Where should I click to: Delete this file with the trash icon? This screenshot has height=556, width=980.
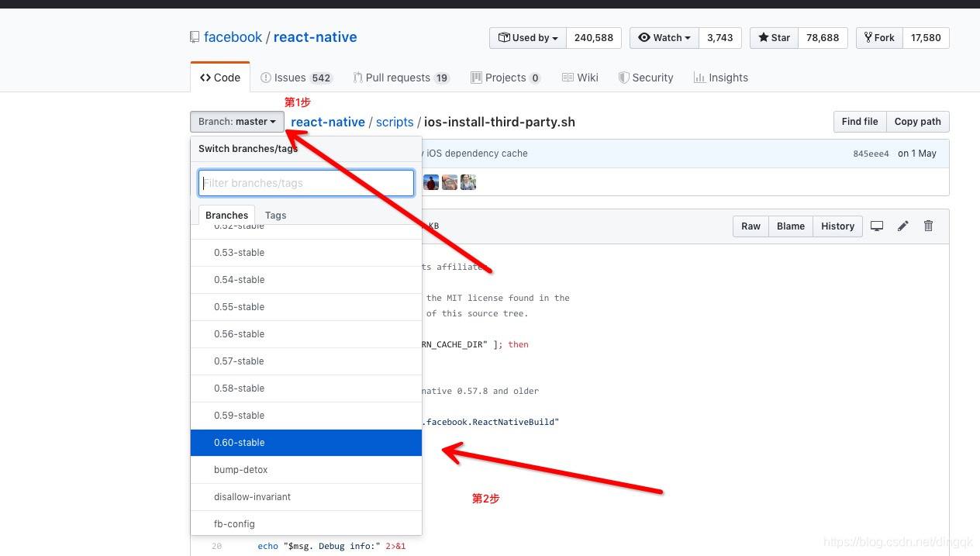928,226
